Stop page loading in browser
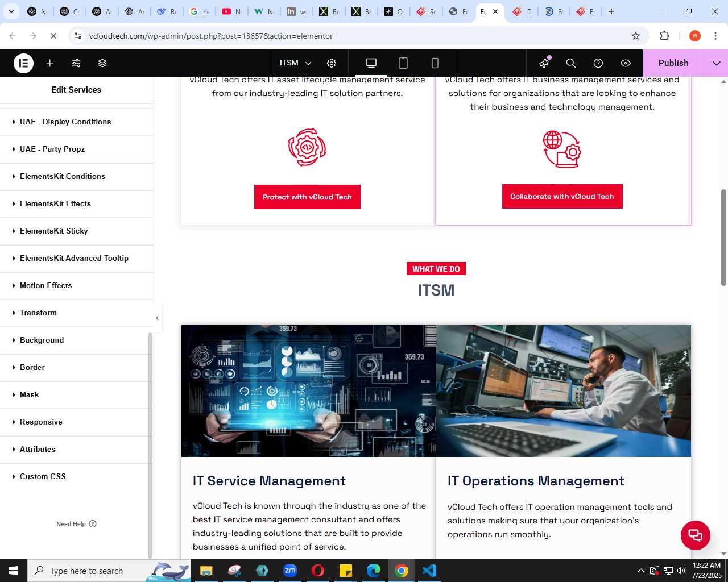 coord(53,36)
